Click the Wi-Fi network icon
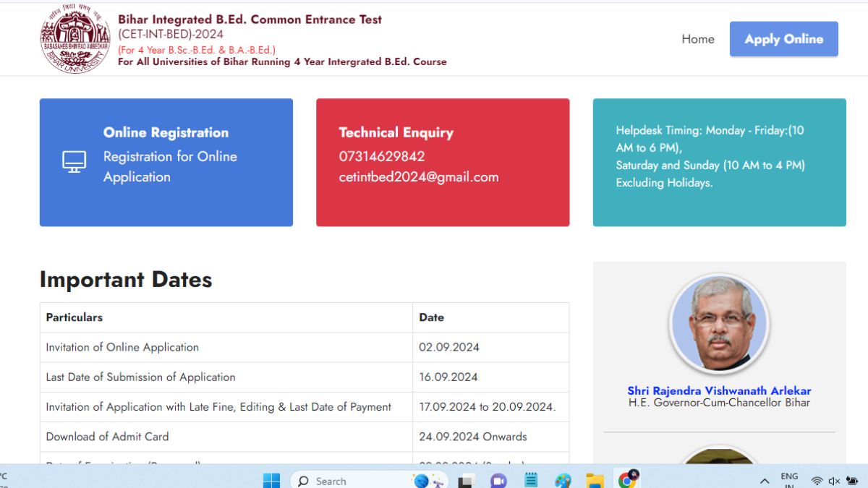The width and height of the screenshot is (868, 488). [817, 480]
